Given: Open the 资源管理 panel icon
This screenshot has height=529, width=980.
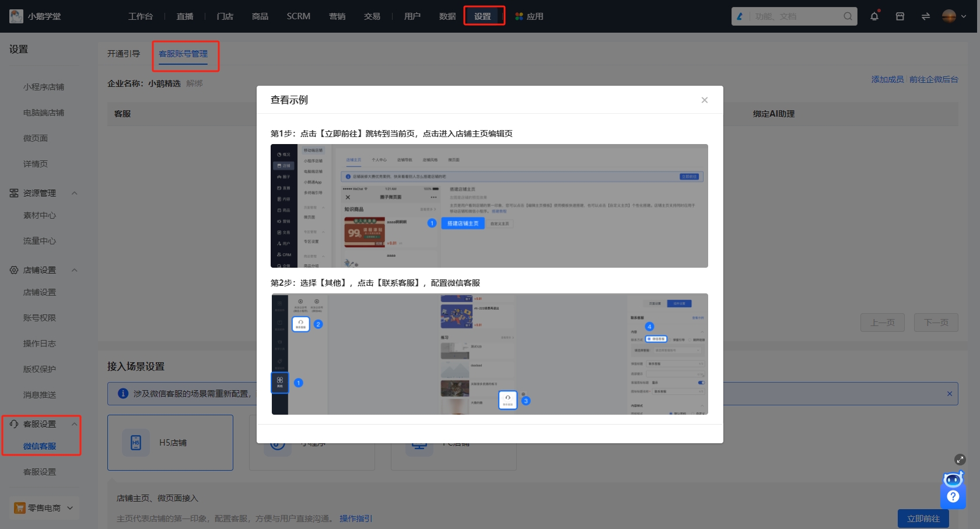Looking at the screenshot, I should pyautogui.click(x=14, y=193).
